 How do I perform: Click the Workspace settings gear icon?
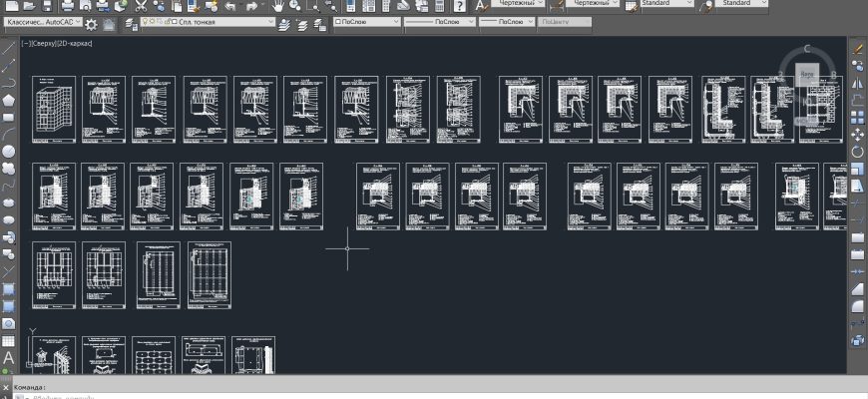pyautogui.click(x=91, y=22)
